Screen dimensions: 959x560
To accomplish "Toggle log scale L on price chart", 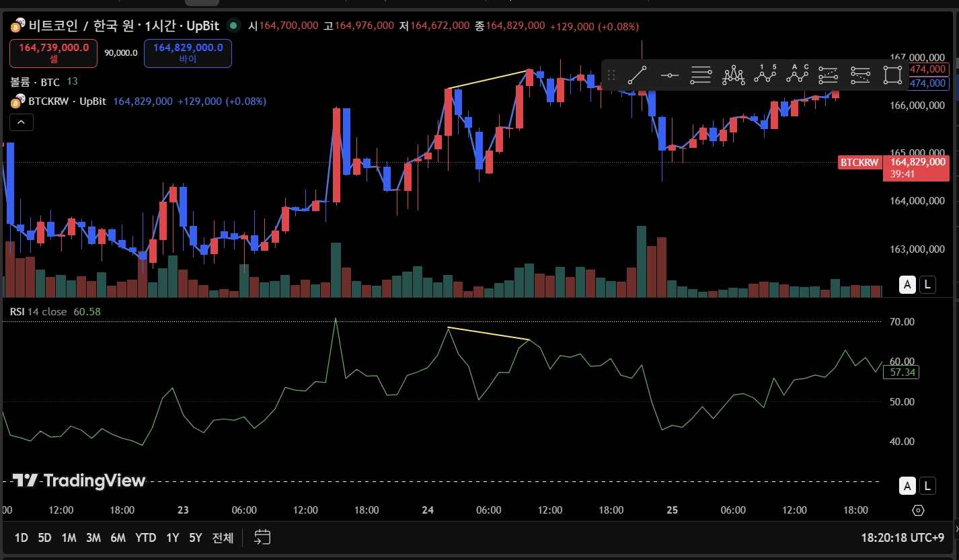I will 928,284.
